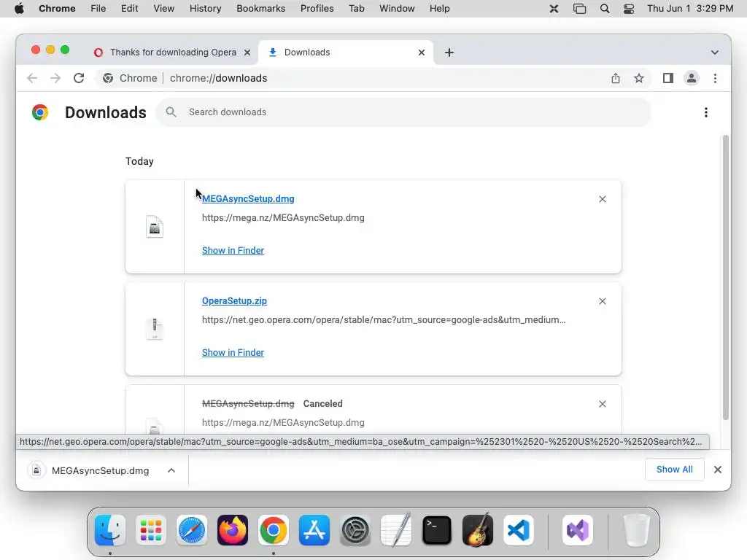This screenshot has height=560, width=747.
Task: Click the date and time in menu bar
Action: coord(690,9)
